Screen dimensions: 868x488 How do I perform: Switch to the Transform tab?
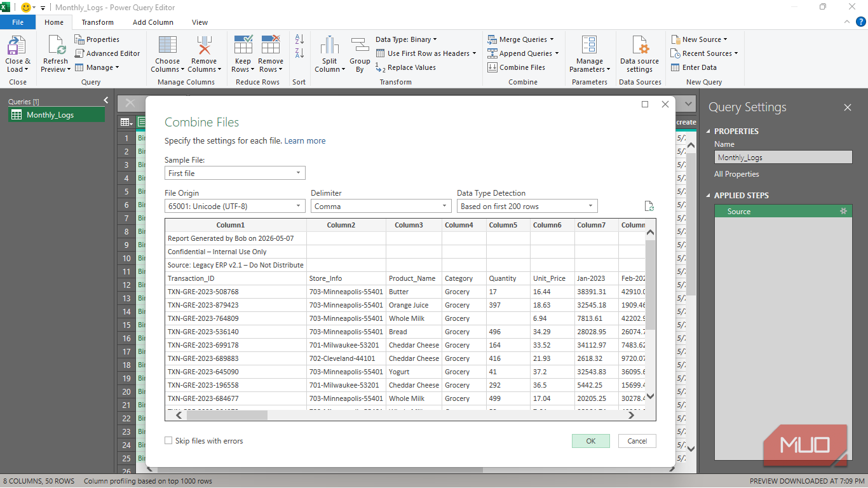(98, 22)
